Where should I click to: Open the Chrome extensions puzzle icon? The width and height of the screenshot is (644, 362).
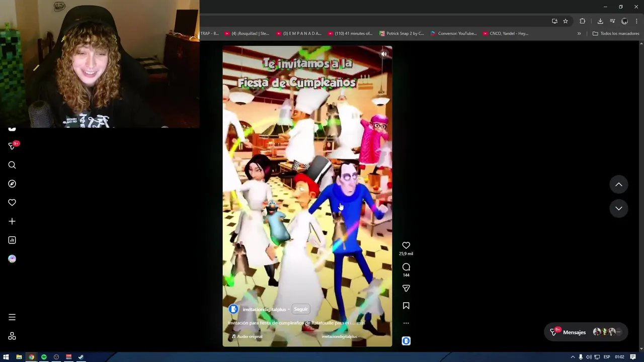pyautogui.click(x=583, y=21)
